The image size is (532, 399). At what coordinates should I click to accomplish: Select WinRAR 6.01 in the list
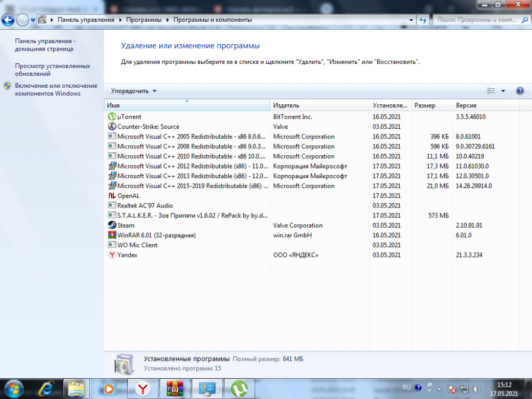coord(156,235)
